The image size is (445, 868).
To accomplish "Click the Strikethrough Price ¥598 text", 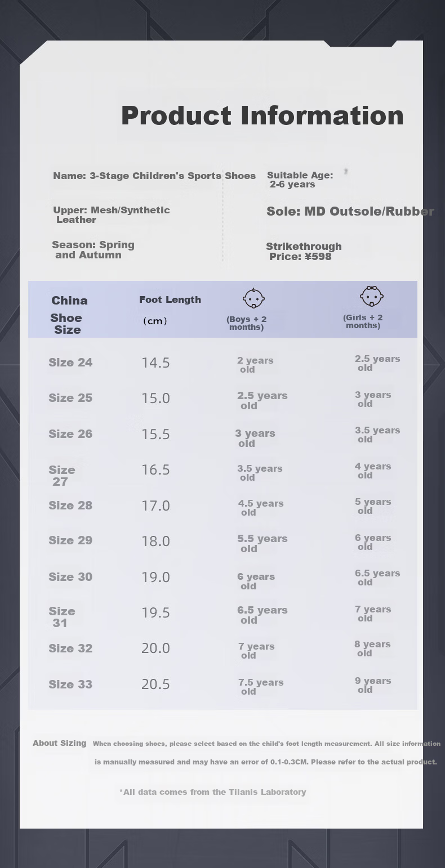I will tap(304, 252).
